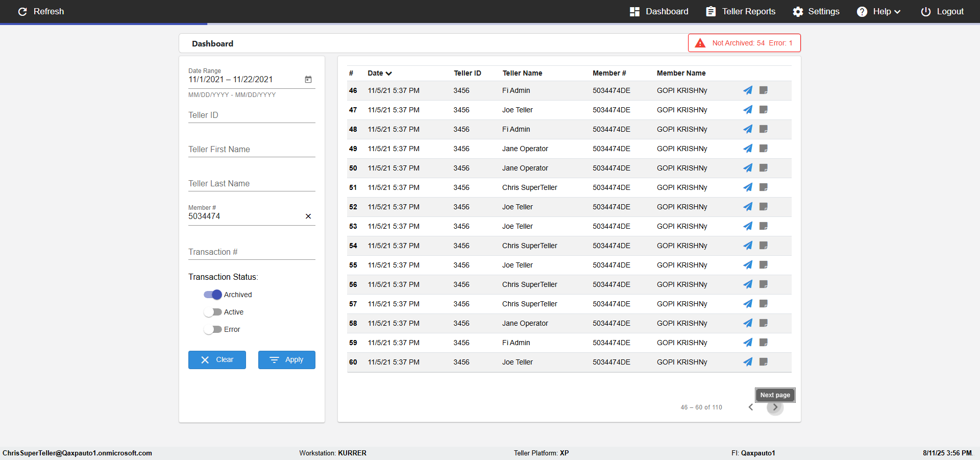Open the note icon in row 60
The width and height of the screenshot is (980, 460).
click(x=764, y=362)
